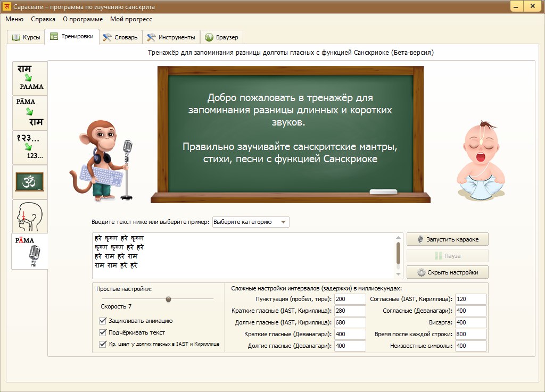Viewport: 545px width, 392px height.
Task: Click the 'Висарга' delay input field
Action: pos(470,322)
